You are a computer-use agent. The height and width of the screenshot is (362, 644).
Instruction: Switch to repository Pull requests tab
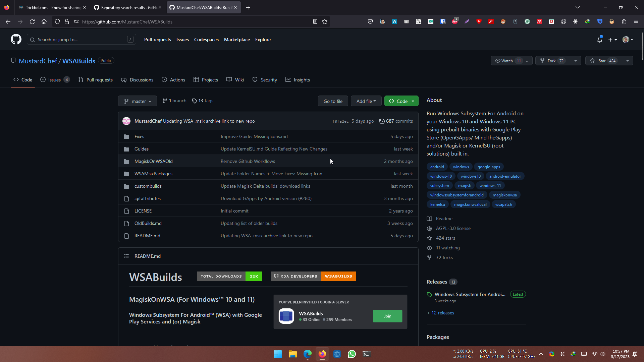tap(96, 80)
